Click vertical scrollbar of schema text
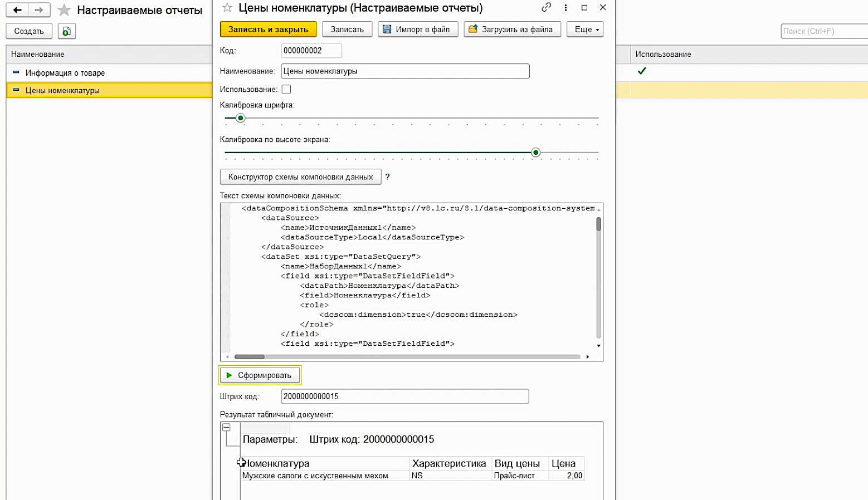868x500 pixels. coord(599,224)
